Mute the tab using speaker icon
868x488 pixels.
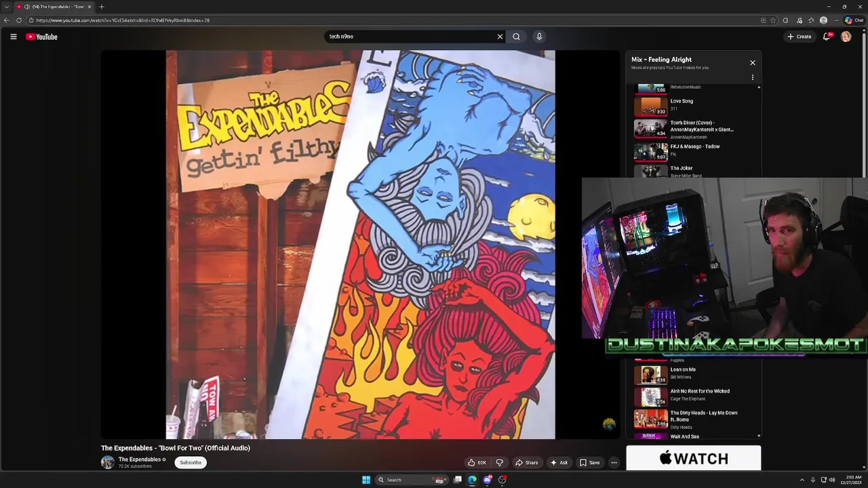(x=26, y=7)
